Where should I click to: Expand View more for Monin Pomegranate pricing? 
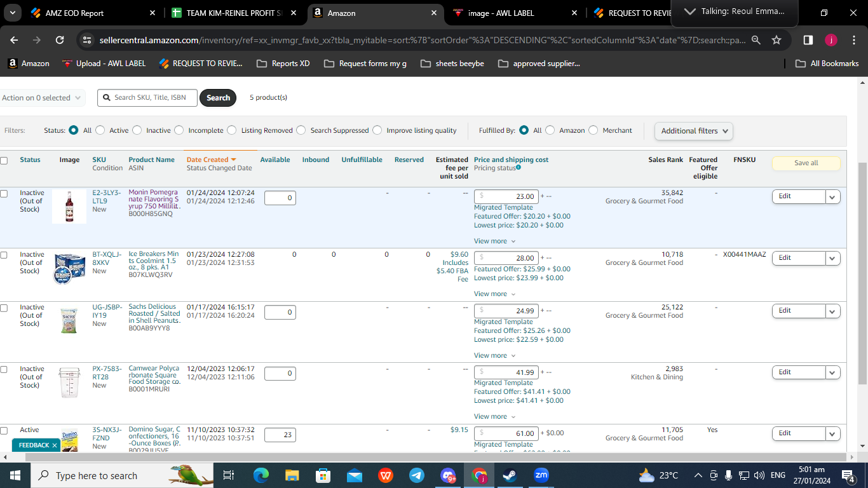pos(494,241)
